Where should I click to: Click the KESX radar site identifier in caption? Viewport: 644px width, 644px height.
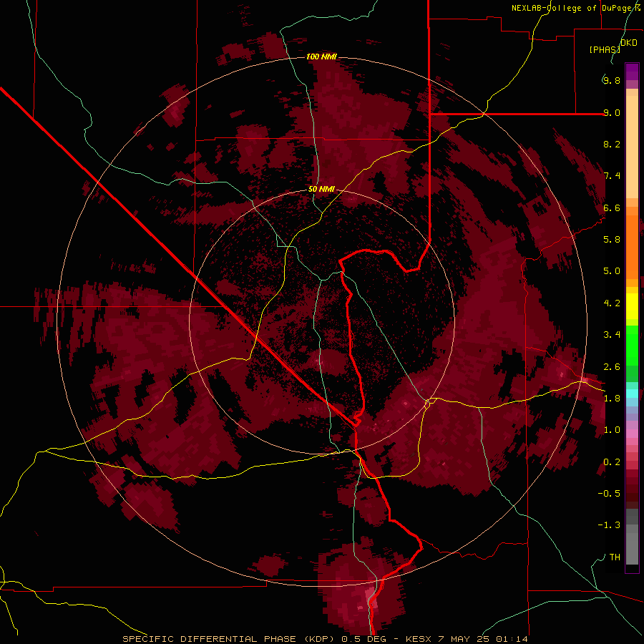419,639
